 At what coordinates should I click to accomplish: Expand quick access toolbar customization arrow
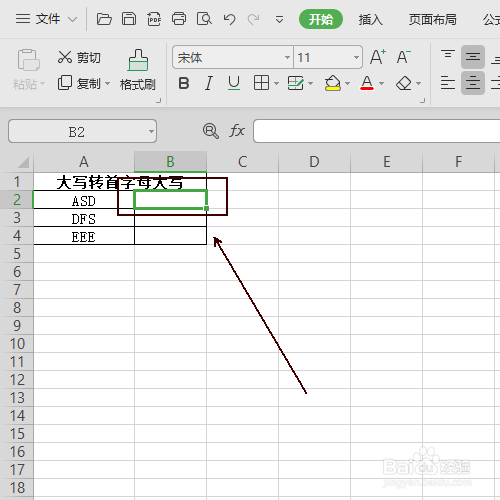pos(279,20)
